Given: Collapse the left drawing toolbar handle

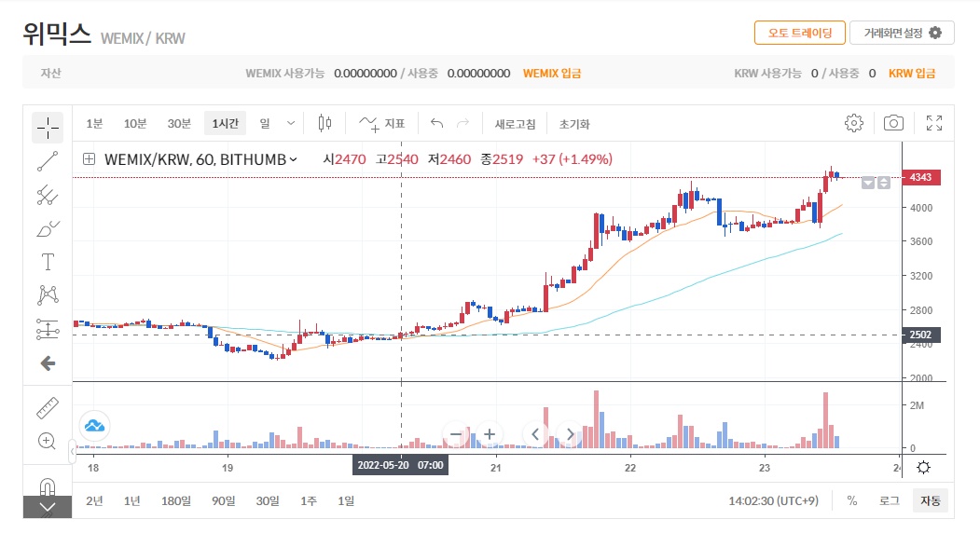Looking at the screenshot, I should [72, 450].
